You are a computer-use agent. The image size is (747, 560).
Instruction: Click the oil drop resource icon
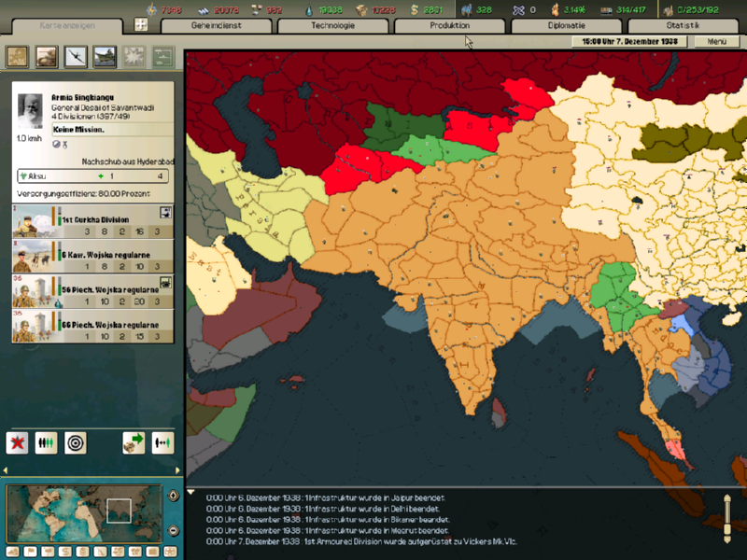tap(309, 9)
